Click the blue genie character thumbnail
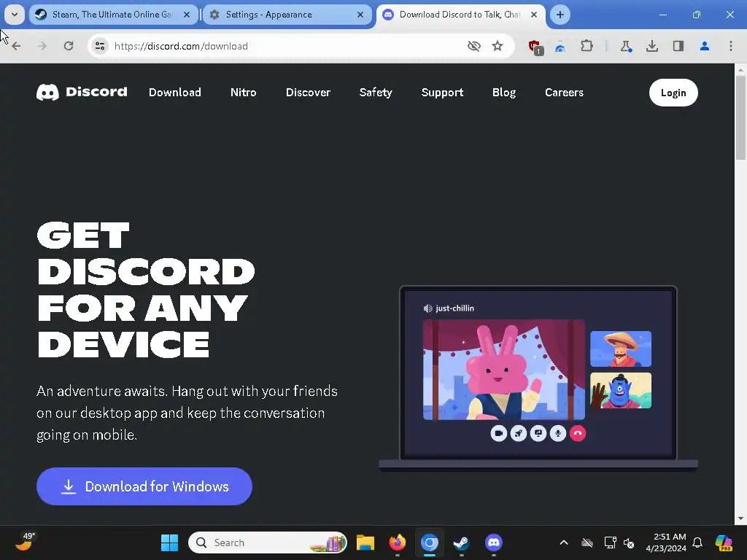 click(621, 391)
